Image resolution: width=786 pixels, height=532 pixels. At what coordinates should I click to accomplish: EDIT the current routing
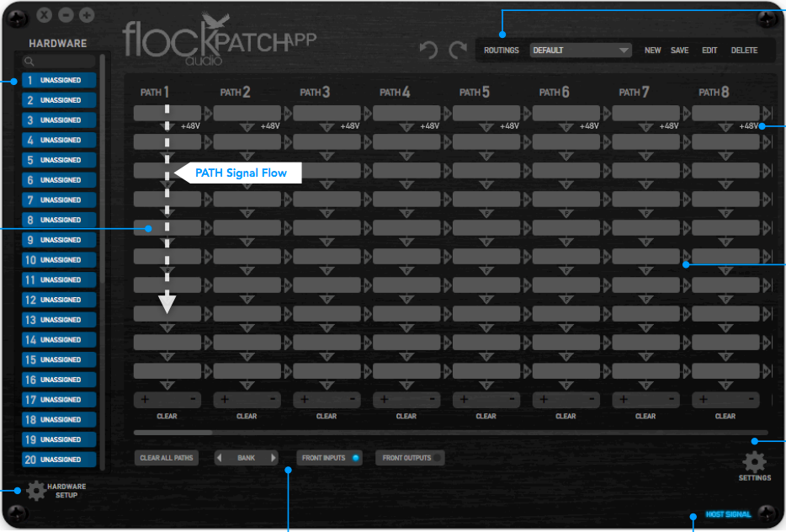click(x=709, y=51)
